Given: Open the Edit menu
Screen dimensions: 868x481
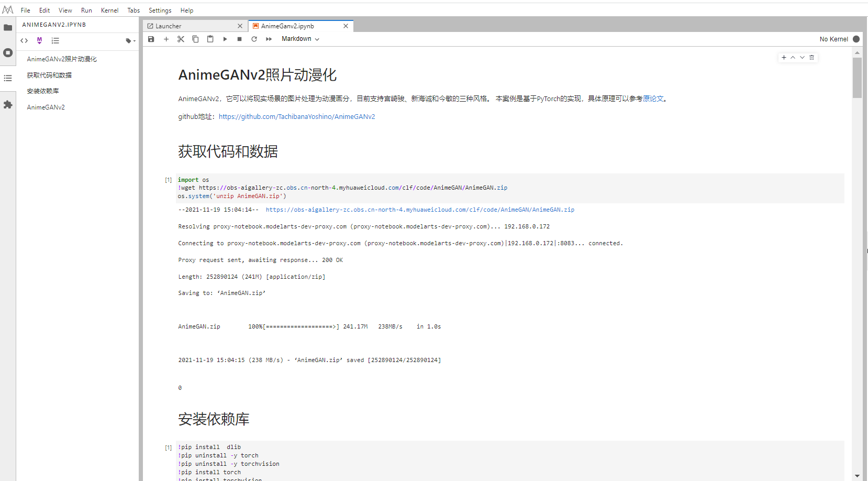Looking at the screenshot, I should tap(44, 10).
